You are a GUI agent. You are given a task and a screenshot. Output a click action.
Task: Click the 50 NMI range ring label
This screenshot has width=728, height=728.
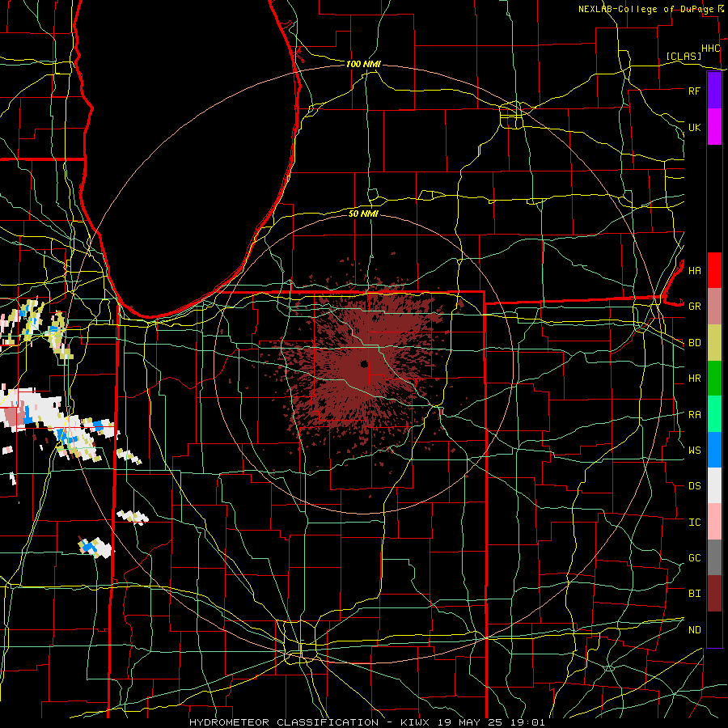coord(363,214)
